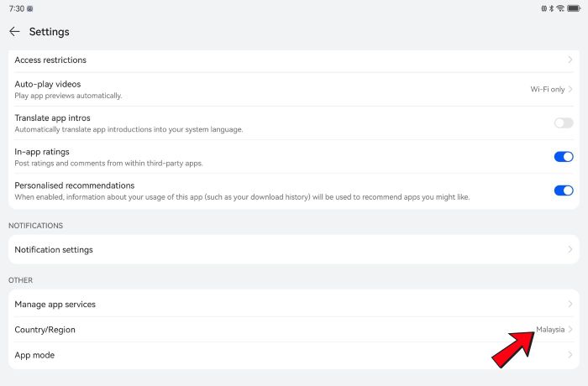Screen dimensions: 588x386
Task: Click the vibrate mode status icon
Action: click(544, 8)
